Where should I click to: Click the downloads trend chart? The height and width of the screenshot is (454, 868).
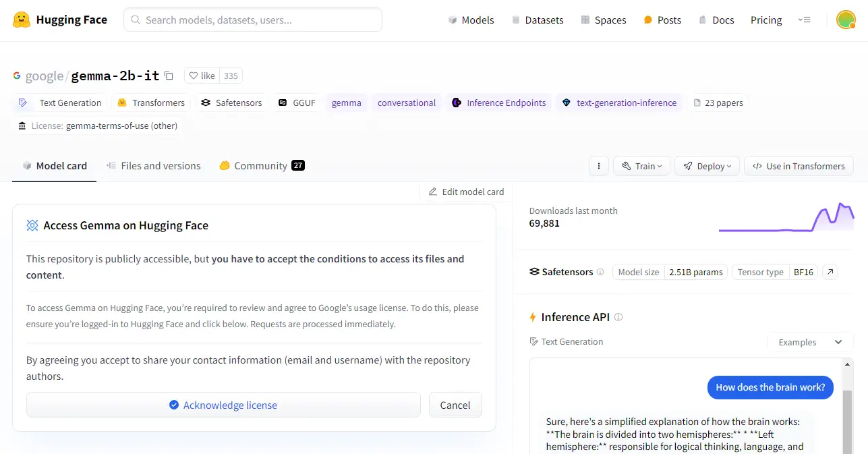click(786, 217)
